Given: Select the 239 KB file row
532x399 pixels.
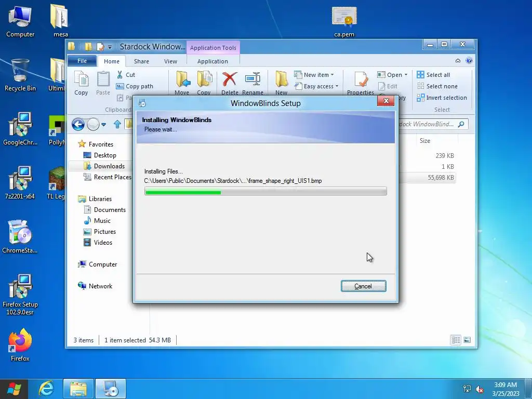Looking at the screenshot, I should click(x=428, y=156).
